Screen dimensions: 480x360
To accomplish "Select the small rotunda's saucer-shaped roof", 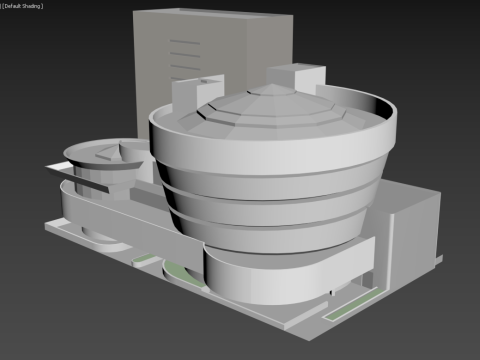I will pos(107,154).
